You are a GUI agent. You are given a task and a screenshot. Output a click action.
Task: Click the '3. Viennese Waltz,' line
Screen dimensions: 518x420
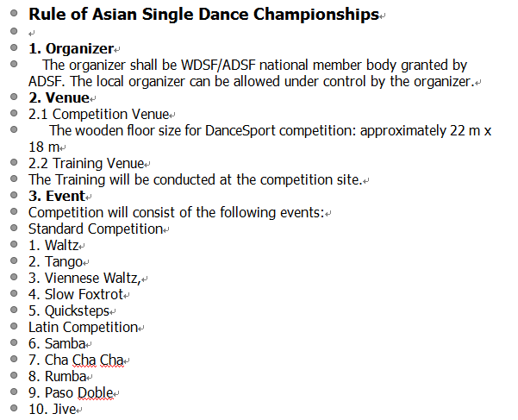click(x=85, y=279)
